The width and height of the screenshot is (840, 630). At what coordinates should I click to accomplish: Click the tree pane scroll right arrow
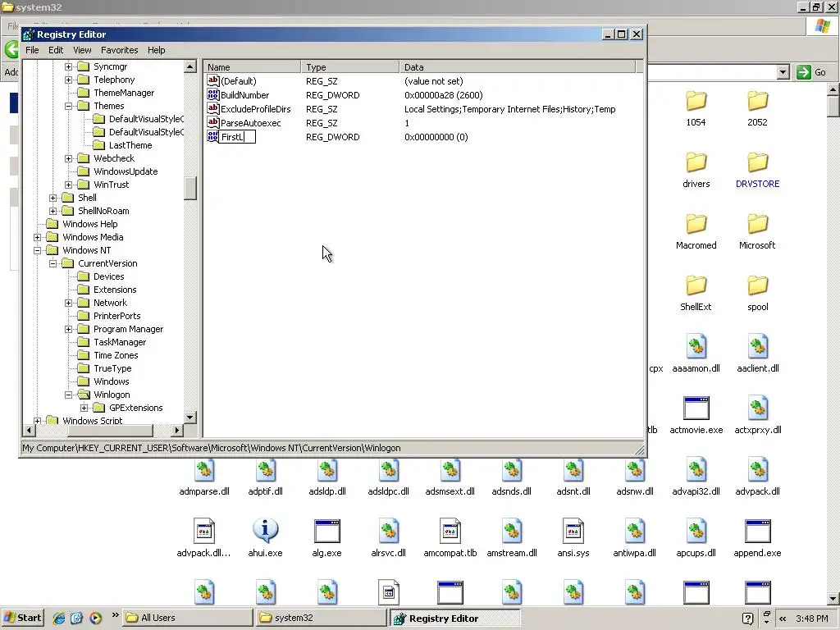pyautogui.click(x=177, y=430)
